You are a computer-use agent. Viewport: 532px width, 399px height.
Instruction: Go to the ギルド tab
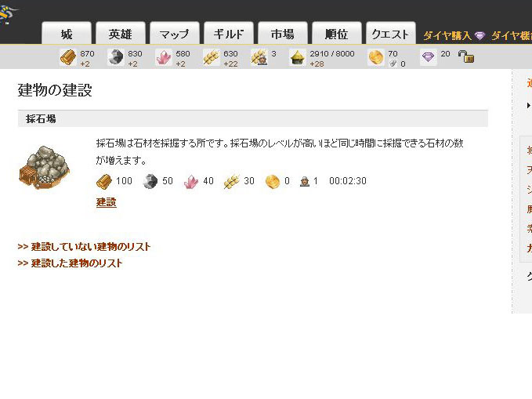pos(229,34)
